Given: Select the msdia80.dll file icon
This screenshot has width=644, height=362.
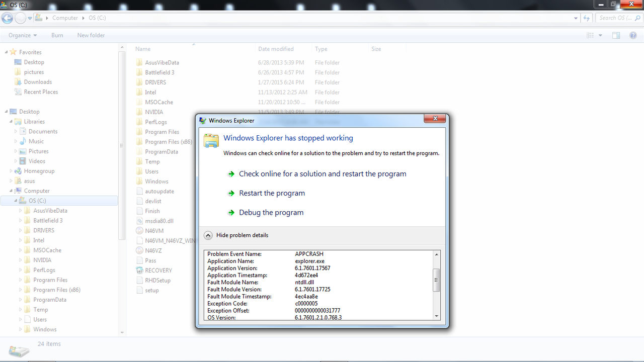Looking at the screenshot, I should tap(140, 221).
